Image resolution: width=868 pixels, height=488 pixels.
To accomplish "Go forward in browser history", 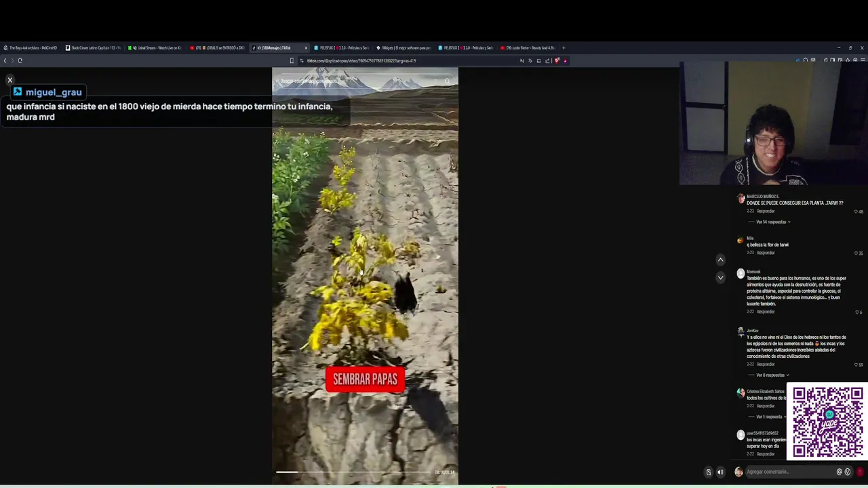I will coord(12,60).
